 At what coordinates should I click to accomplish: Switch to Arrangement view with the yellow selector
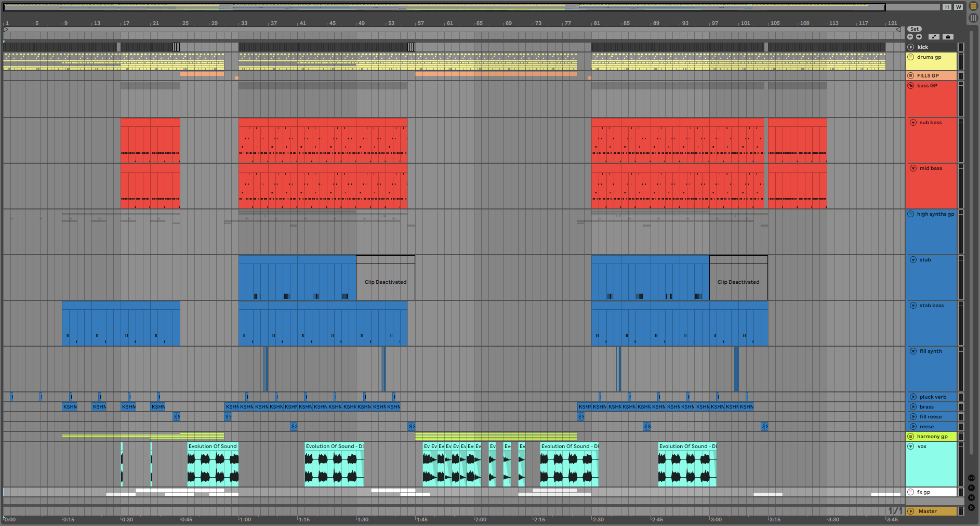pyautogui.click(x=973, y=7)
